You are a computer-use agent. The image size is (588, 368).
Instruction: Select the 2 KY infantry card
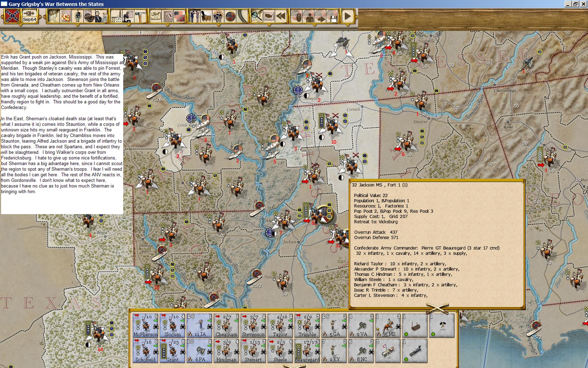point(334,350)
